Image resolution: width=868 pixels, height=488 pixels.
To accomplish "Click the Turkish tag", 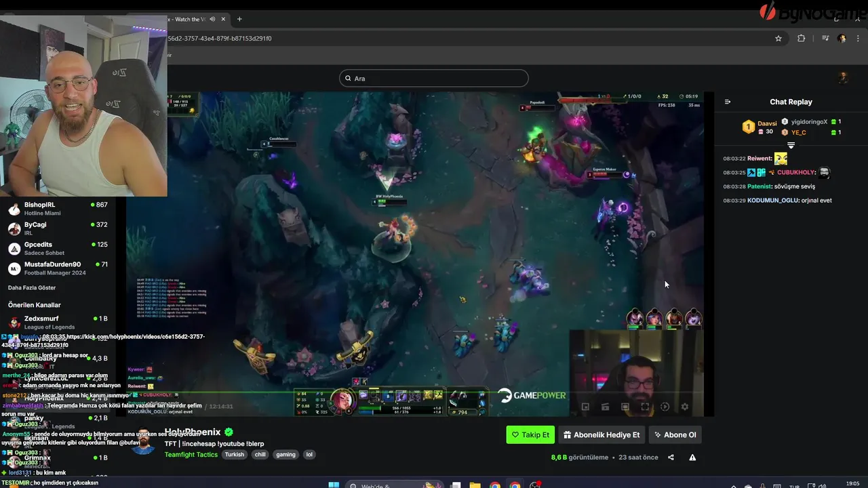I will (x=234, y=454).
